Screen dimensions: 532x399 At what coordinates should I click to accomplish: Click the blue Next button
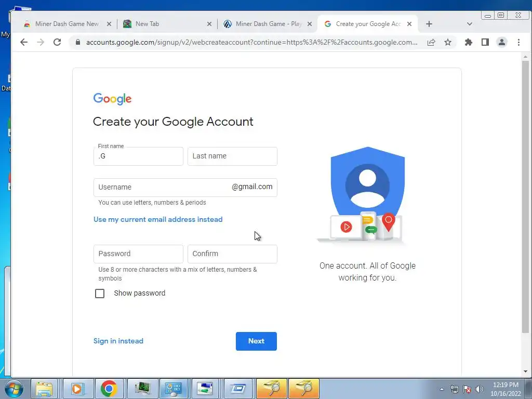coord(256,341)
